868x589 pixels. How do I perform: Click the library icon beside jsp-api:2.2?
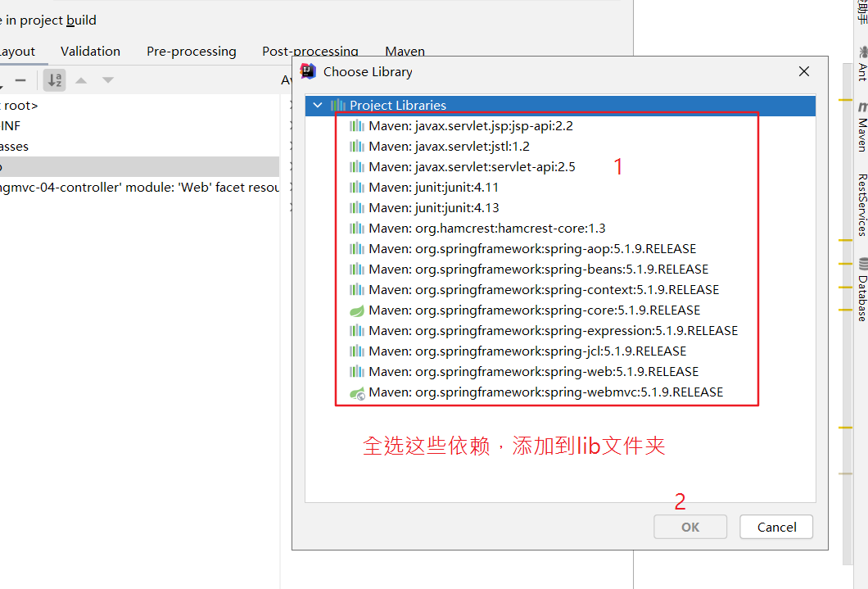coord(357,125)
